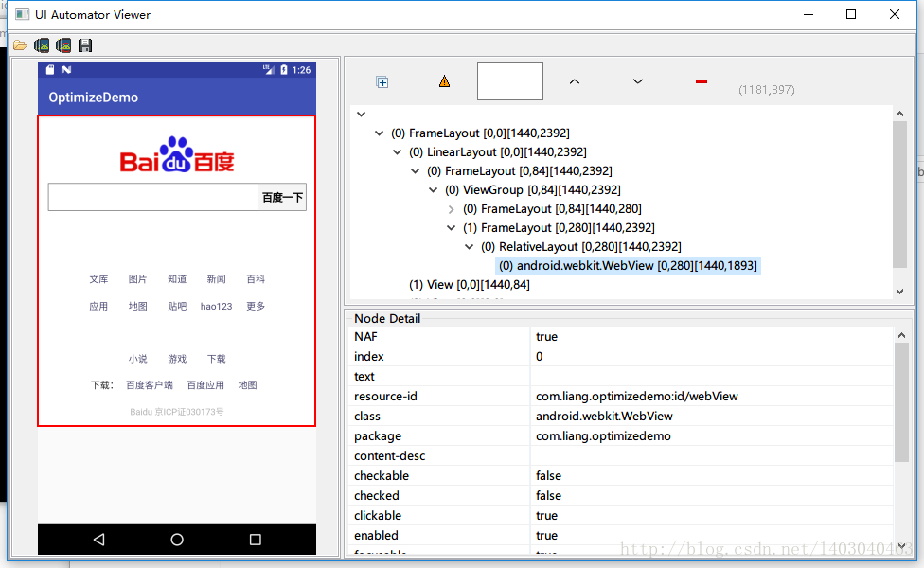Maximize the UI Automator Viewer window
This screenshot has height=568, width=924.
[851, 14]
